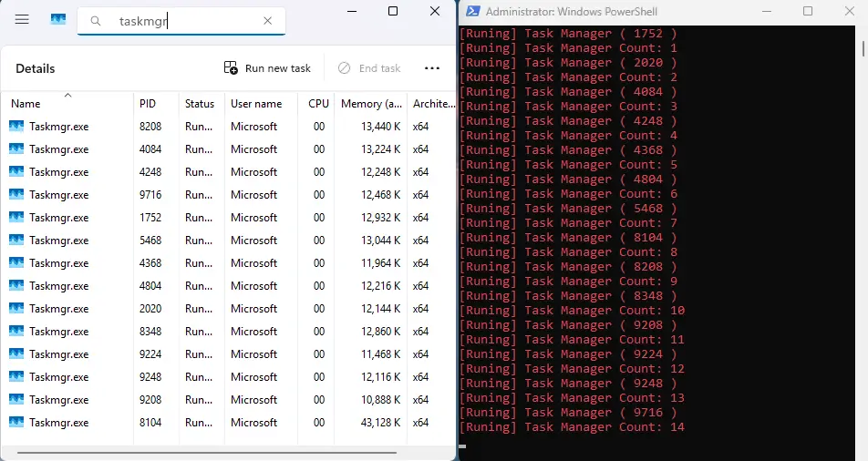Click icon of Taskmgr.exe with PID 9224
Image resolution: width=868 pixels, height=461 pixels.
pos(16,353)
